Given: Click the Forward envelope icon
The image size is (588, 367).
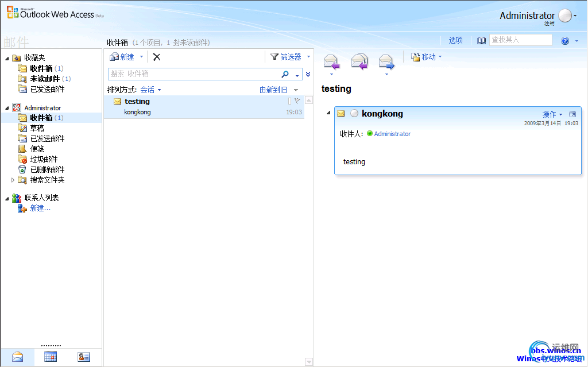Looking at the screenshot, I should pos(386,62).
